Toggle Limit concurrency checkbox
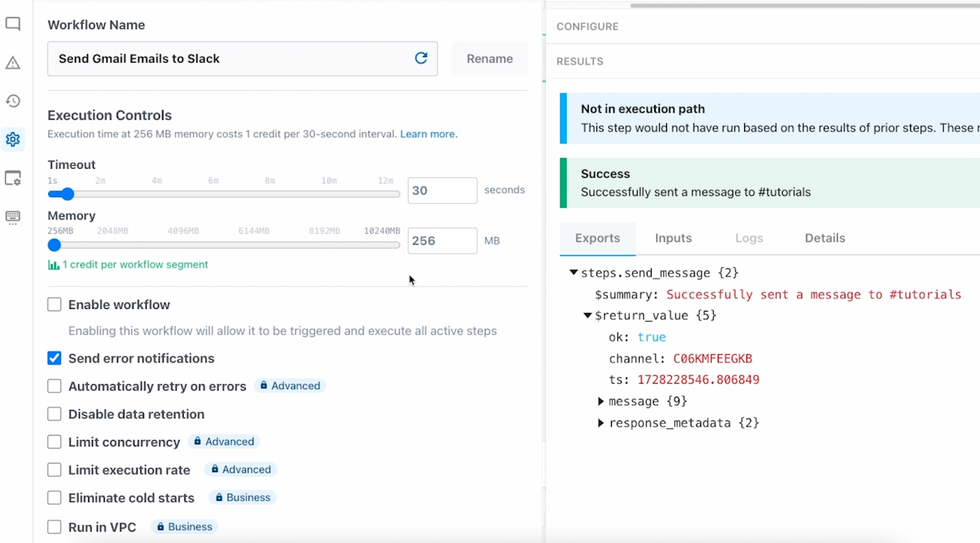Viewport: 980px width, 543px height. [55, 442]
